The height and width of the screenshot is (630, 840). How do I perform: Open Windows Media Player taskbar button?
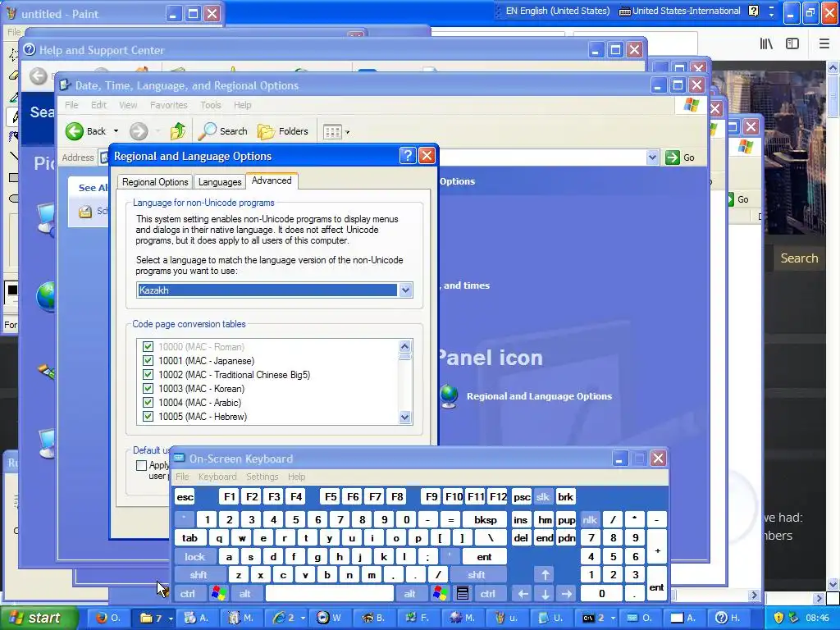(328, 618)
